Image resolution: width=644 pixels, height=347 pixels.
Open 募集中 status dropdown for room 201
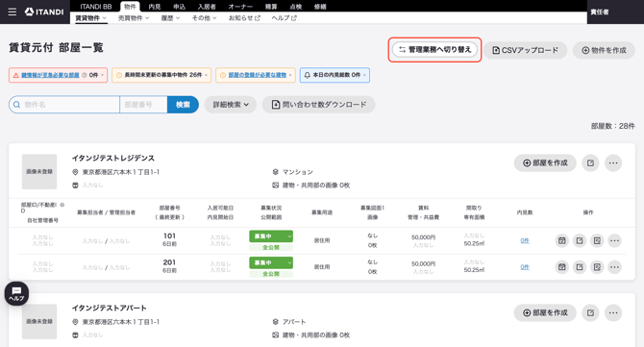(x=271, y=262)
